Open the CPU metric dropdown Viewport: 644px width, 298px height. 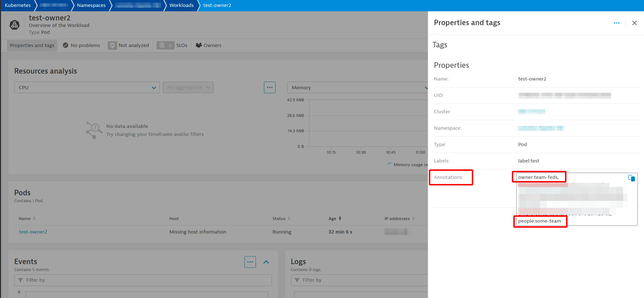click(x=87, y=87)
